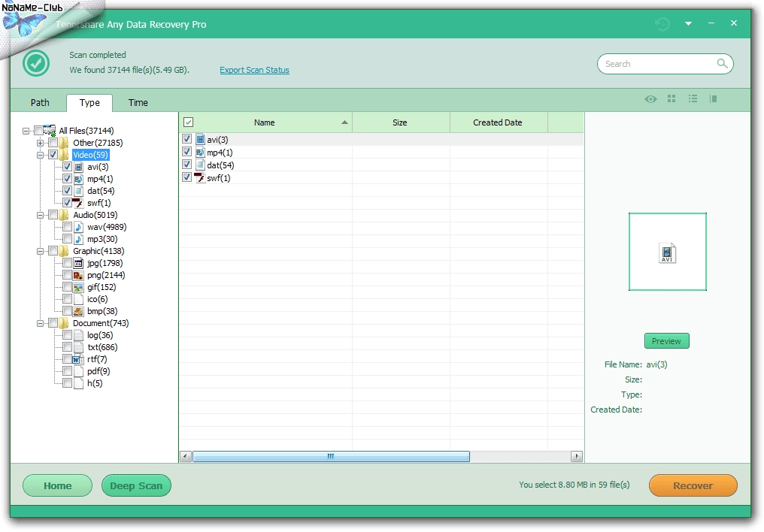Image resolution: width=764 pixels, height=532 pixels.
Task: Click the bmp image icon in tree
Action: (x=78, y=311)
